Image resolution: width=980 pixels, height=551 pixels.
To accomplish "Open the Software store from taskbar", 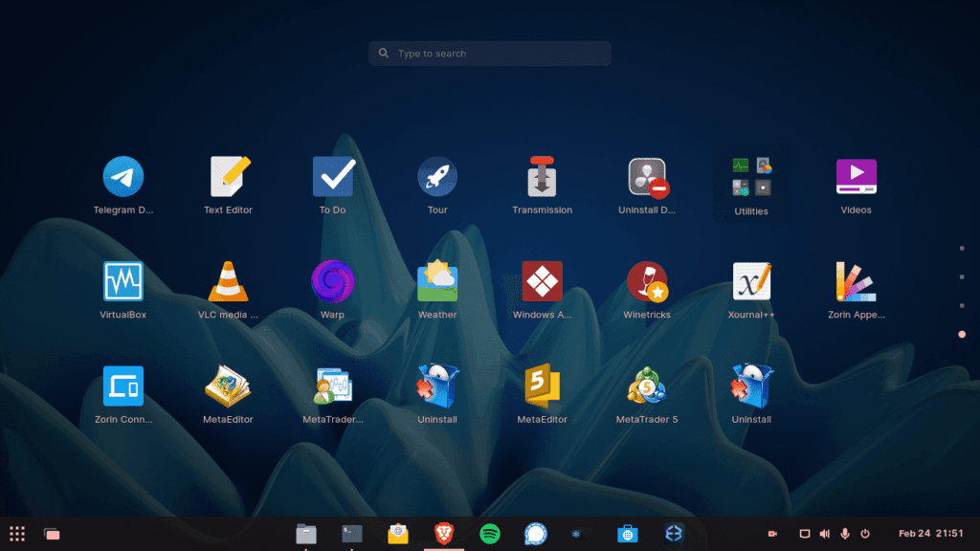I will (628, 534).
